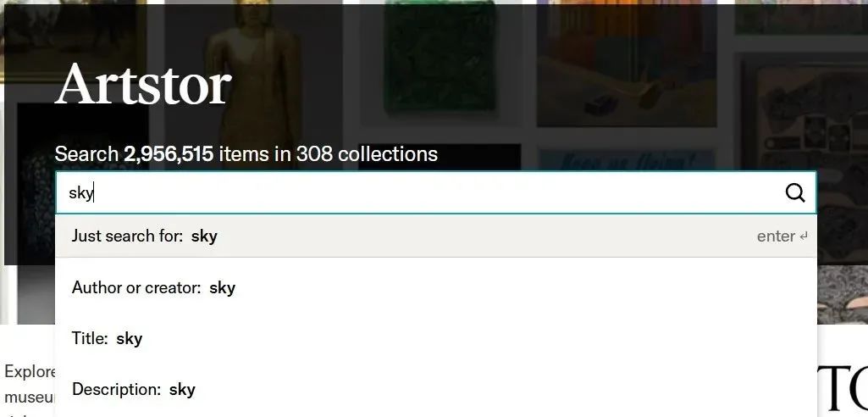Open the ornamental pattern thumbnail at bottom-right
Screen dimensions: 868x417
click(x=842, y=294)
